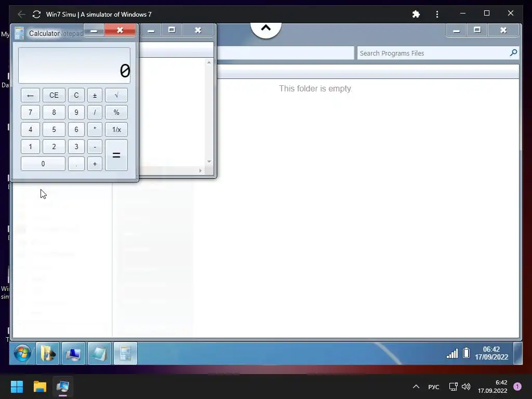
Task: Click digit 1 on the Calculator
Action: click(30, 147)
